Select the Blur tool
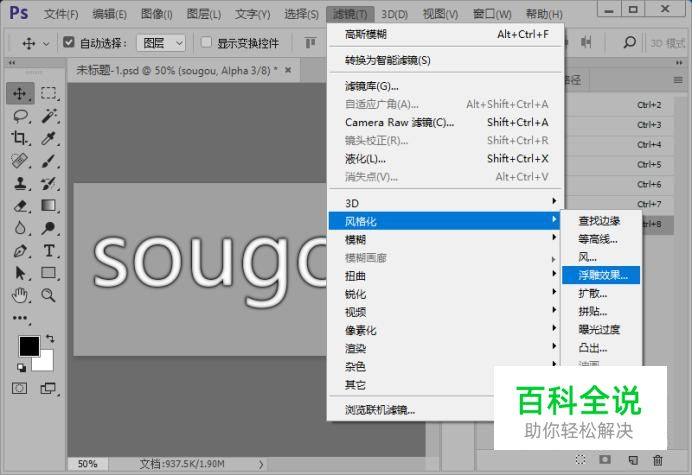This screenshot has width=692, height=475. [19, 228]
